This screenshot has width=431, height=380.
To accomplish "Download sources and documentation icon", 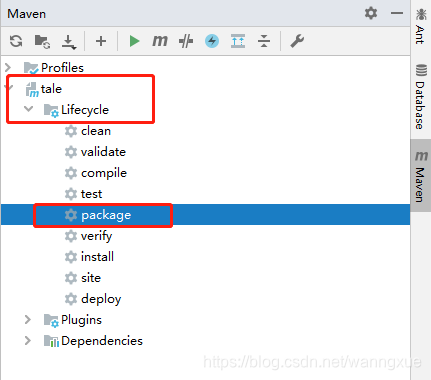I will coord(69,42).
